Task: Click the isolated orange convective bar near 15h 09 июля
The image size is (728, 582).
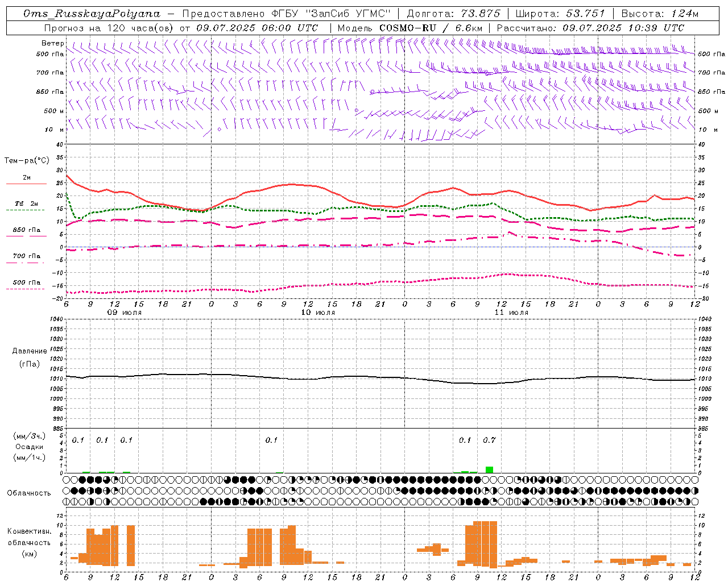Action: [131, 545]
